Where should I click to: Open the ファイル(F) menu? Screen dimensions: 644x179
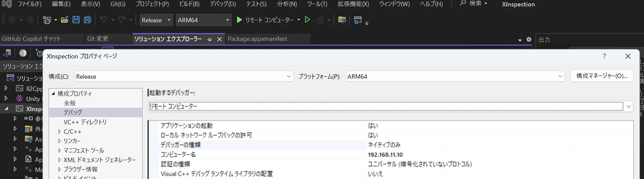pyautogui.click(x=29, y=4)
